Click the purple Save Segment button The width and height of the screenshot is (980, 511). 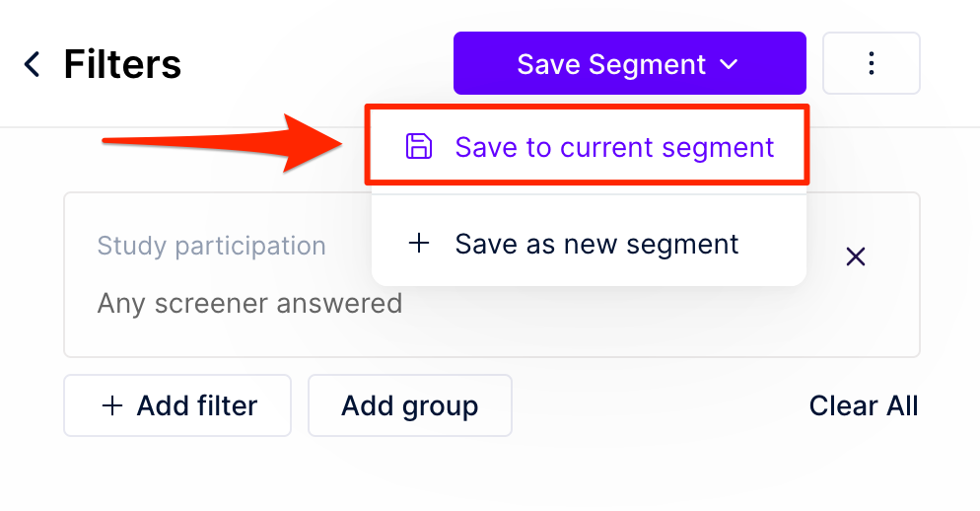[x=629, y=63]
